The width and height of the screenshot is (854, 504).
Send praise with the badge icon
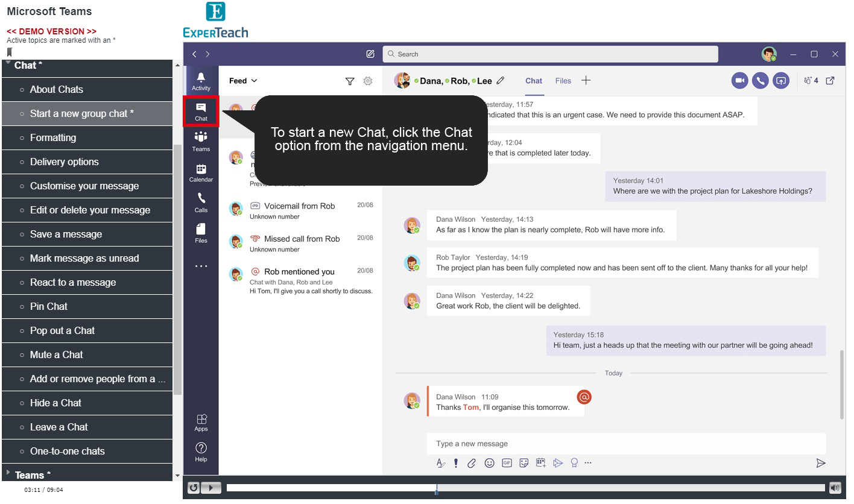point(574,463)
